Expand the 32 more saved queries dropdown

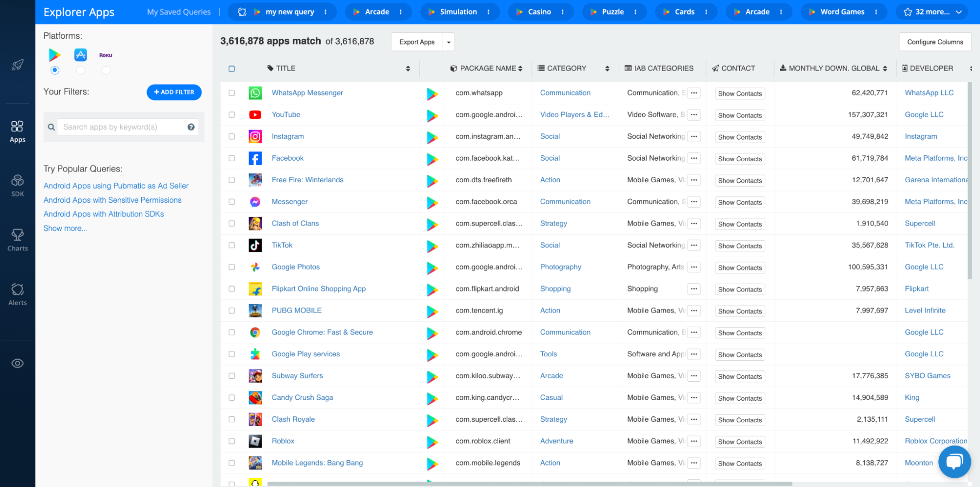click(x=931, y=12)
